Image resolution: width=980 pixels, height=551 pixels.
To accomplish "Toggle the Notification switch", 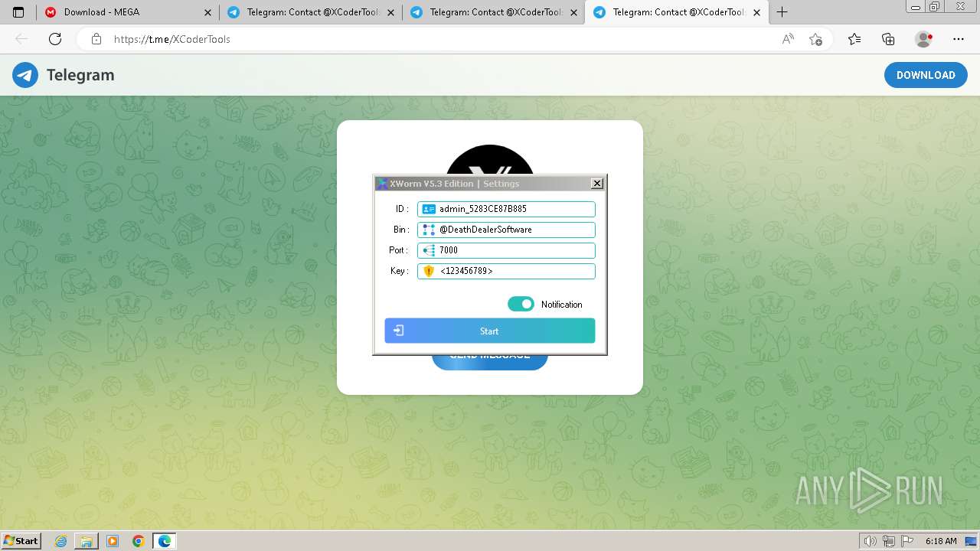I will tap(521, 304).
